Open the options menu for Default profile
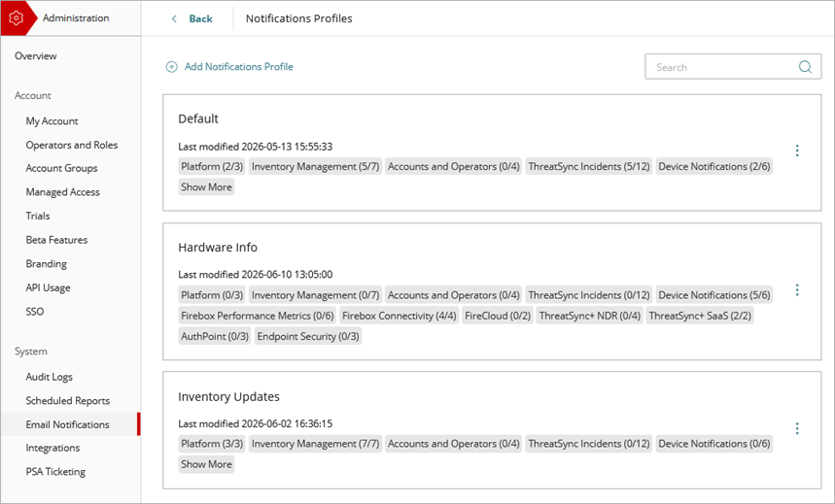The image size is (835, 504). pos(797,151)
